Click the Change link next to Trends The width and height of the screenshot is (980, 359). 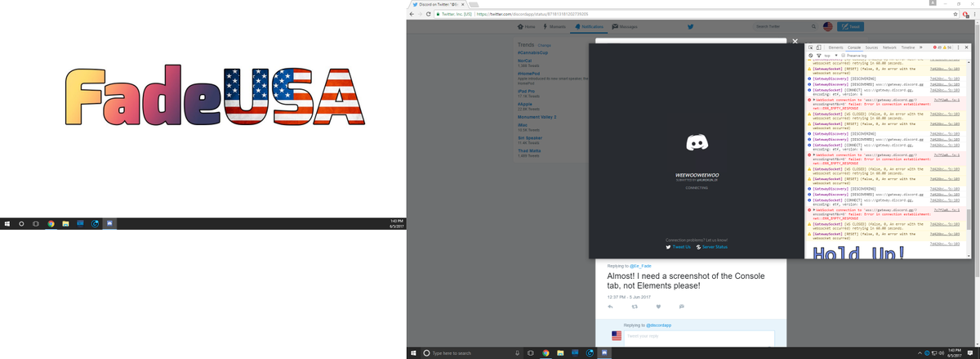pyautogui.click(x=544, y=45)
